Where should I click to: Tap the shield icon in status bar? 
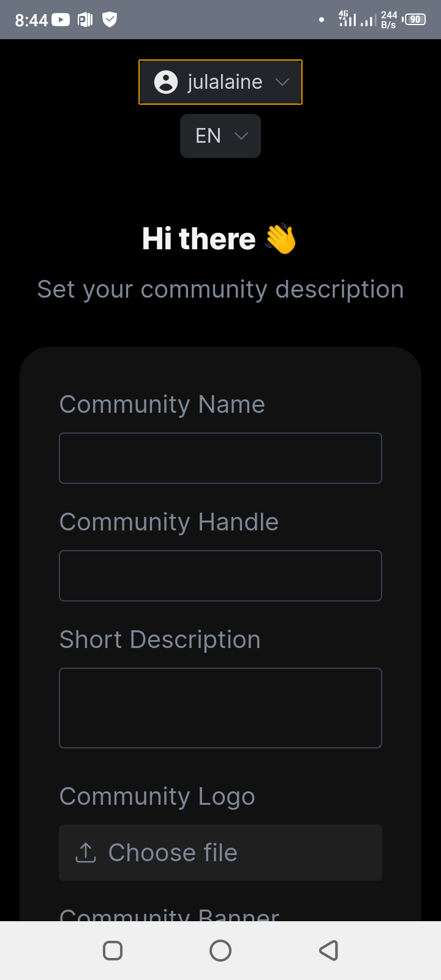(110, 20)
